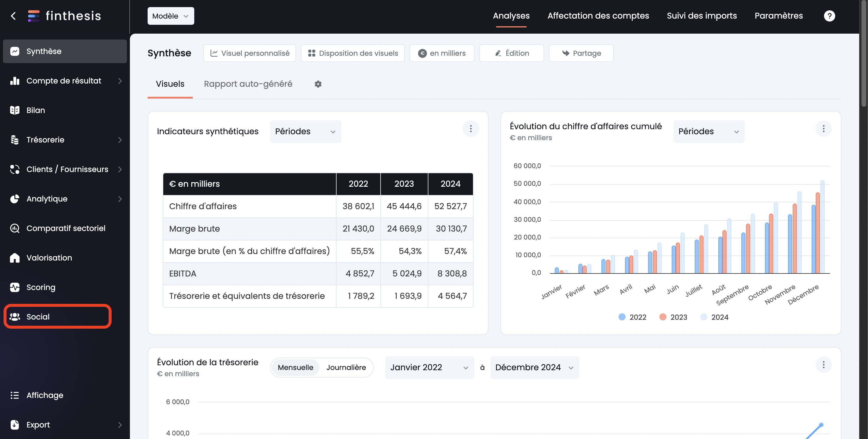Open Indicateurs synthétiques three-dot menu
This screenshot has width=868, height=439.
click(x=470, y=129)
